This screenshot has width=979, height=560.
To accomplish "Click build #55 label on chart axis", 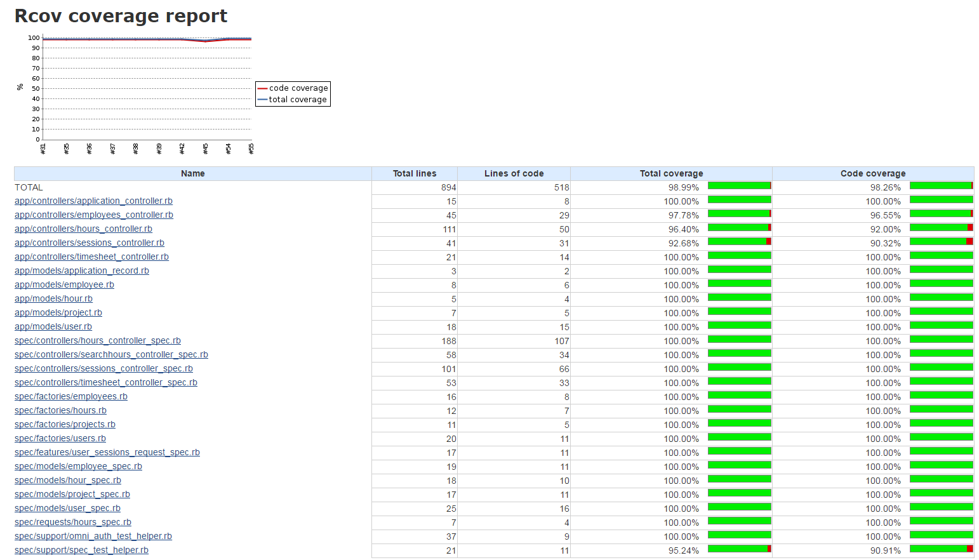I will [251, 149].
